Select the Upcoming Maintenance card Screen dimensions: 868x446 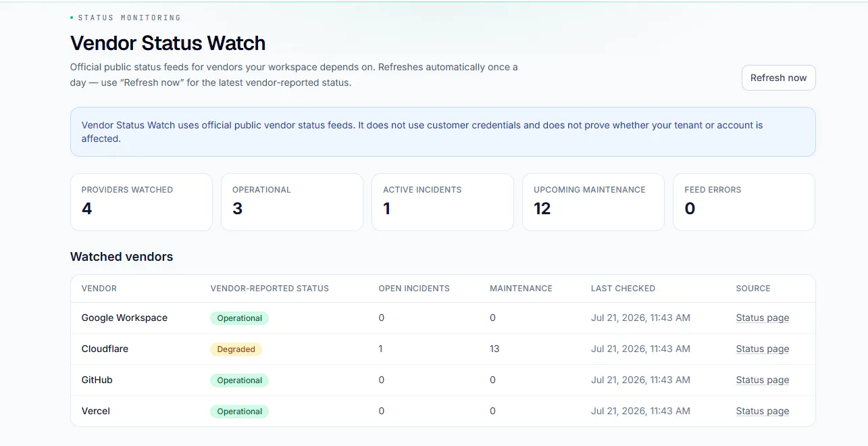coord(593,202)
